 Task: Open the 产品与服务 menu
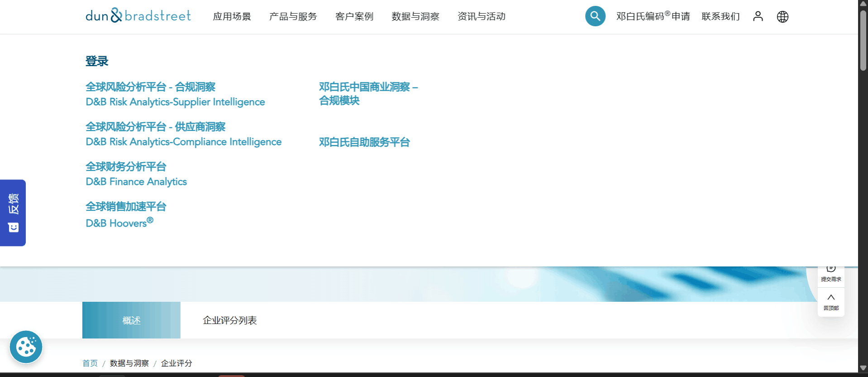293,17
